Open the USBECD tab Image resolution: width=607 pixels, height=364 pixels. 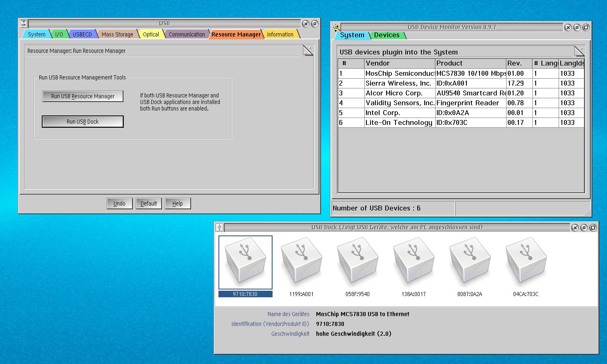coord(82,34)
